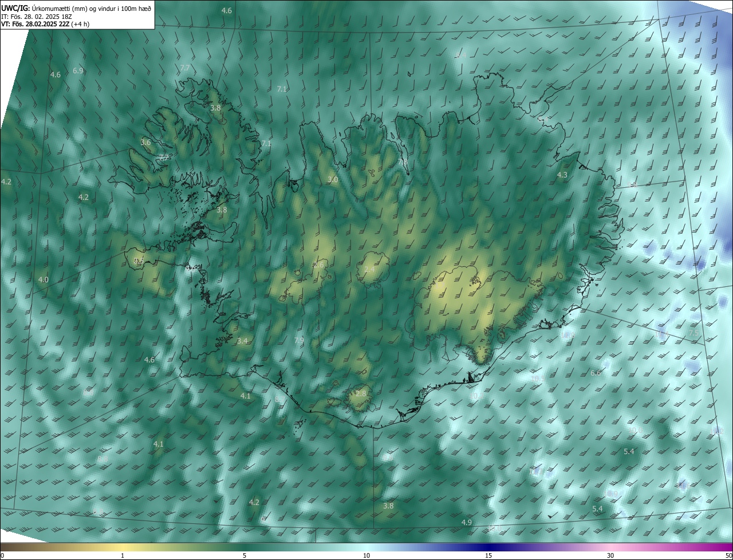Click the map value label '7.5'
Image resolution: width=733 pixels, height=560 pixels.
tap(693, 333)
